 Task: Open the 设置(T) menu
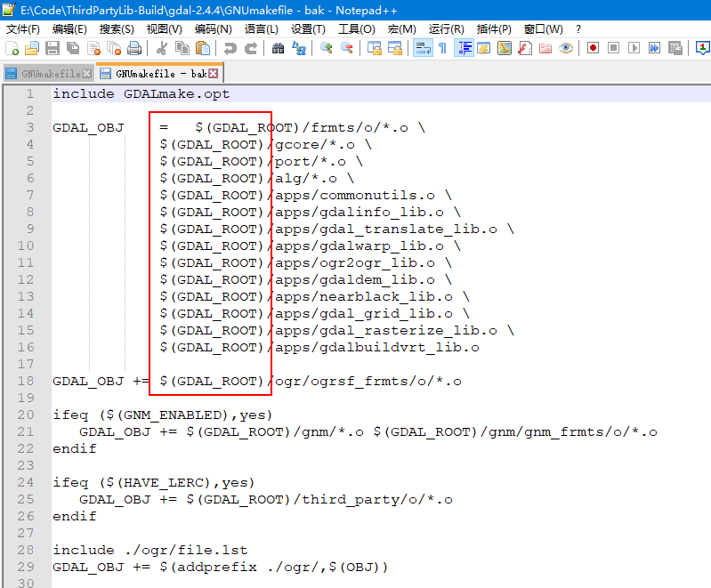(x=308, y=29)
